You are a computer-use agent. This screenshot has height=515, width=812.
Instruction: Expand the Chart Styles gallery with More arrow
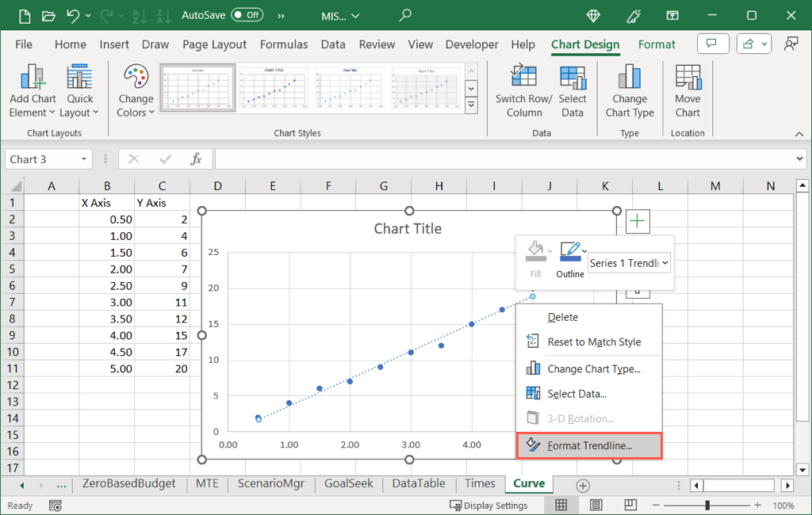[x=471, y=104]
